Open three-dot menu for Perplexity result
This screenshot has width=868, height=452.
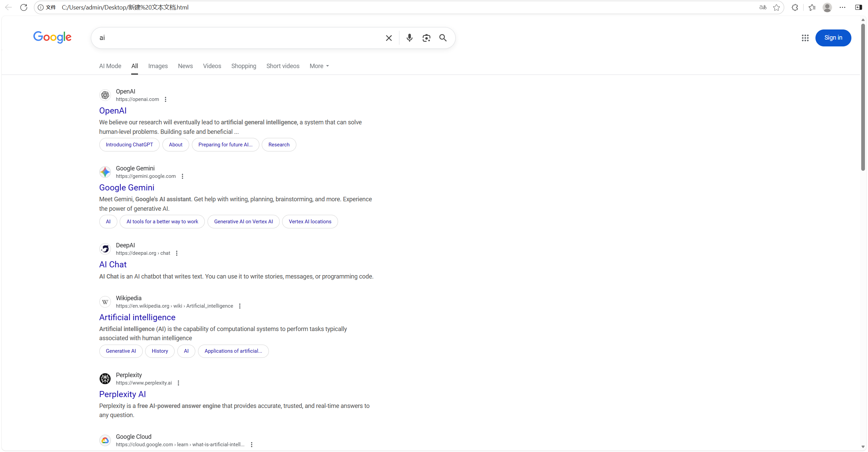[x=178, y=383]
